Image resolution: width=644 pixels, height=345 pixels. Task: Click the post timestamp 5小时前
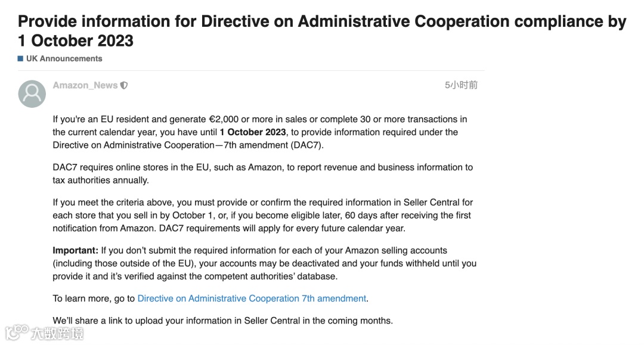tap(461, 85)
